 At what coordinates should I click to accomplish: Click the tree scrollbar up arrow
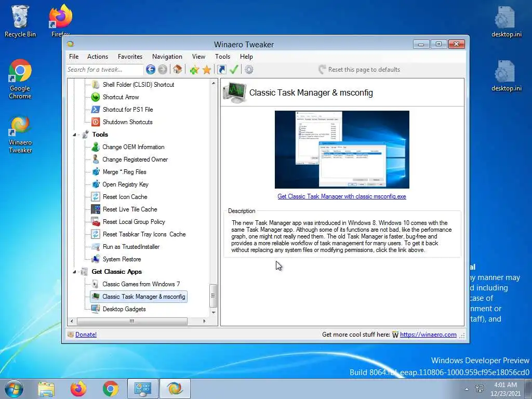214,83
